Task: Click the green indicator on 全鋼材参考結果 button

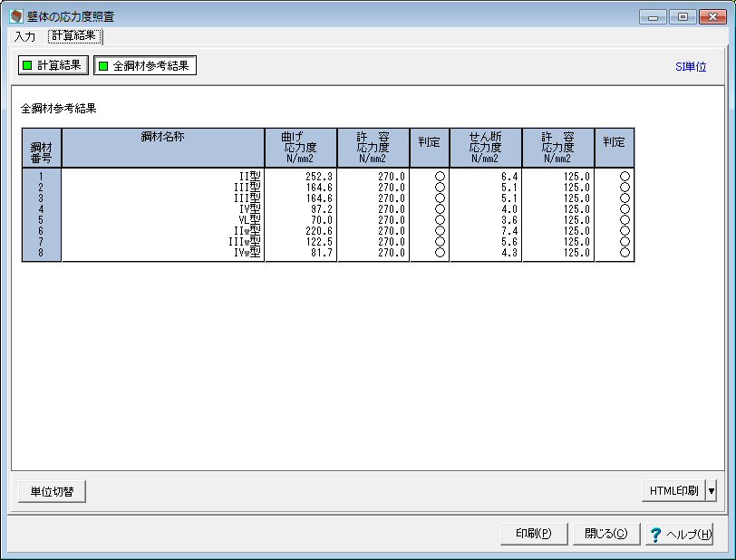Action: (x=103, y=66)
